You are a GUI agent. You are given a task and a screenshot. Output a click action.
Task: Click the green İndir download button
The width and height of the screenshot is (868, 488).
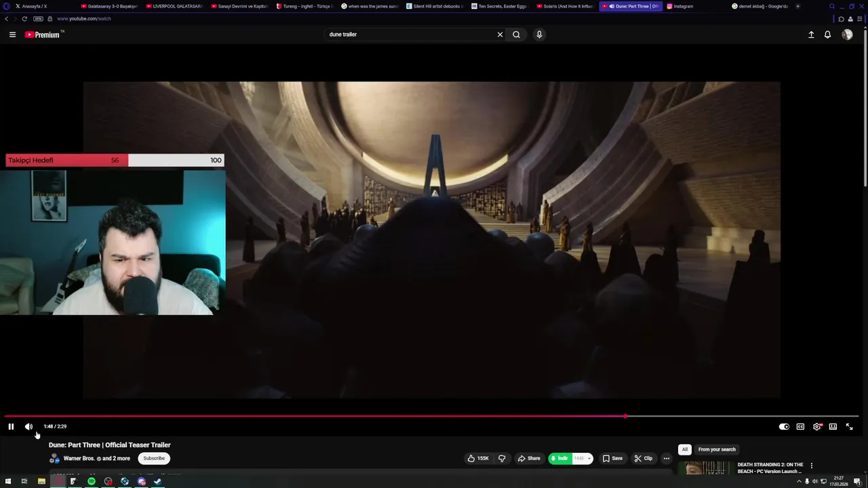coord(559,458)
